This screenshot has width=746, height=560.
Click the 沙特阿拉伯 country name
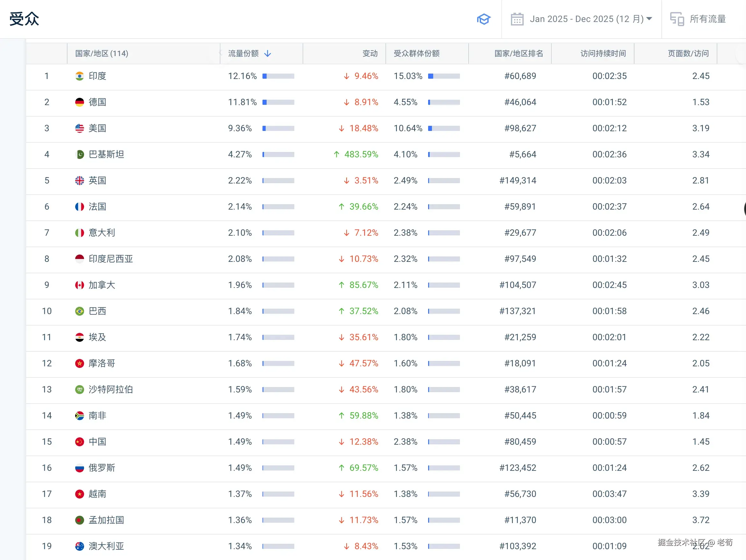pos(111,390)
